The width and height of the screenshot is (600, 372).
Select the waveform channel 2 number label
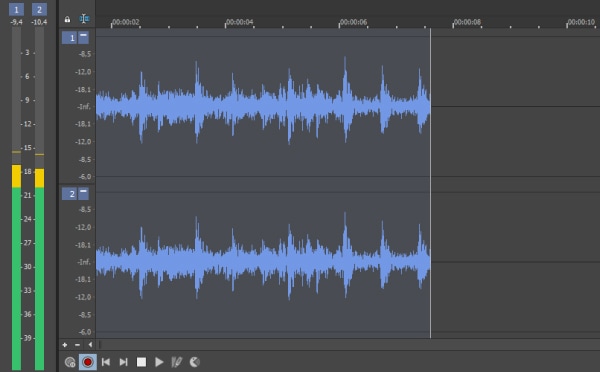[x=69, y=194]
